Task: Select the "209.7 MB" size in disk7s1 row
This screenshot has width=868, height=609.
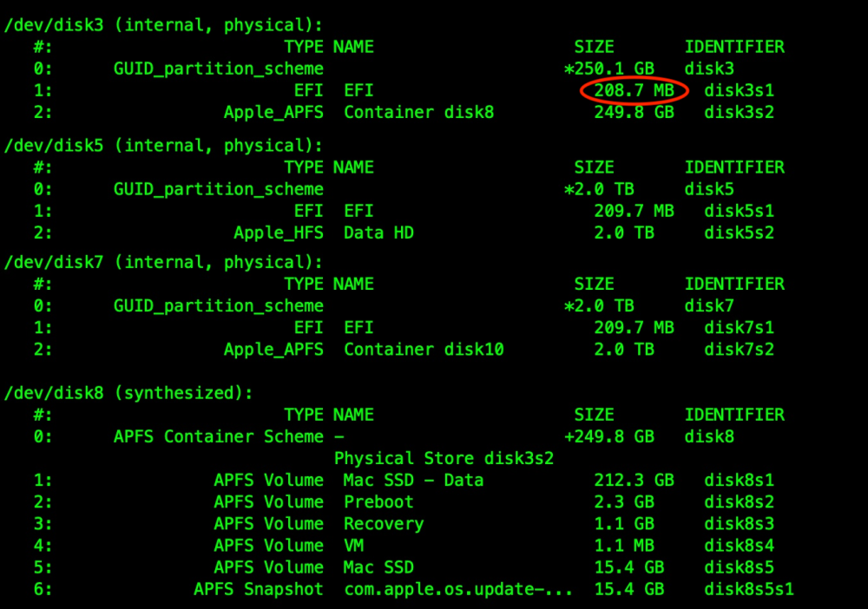Action: click(634, 328)
